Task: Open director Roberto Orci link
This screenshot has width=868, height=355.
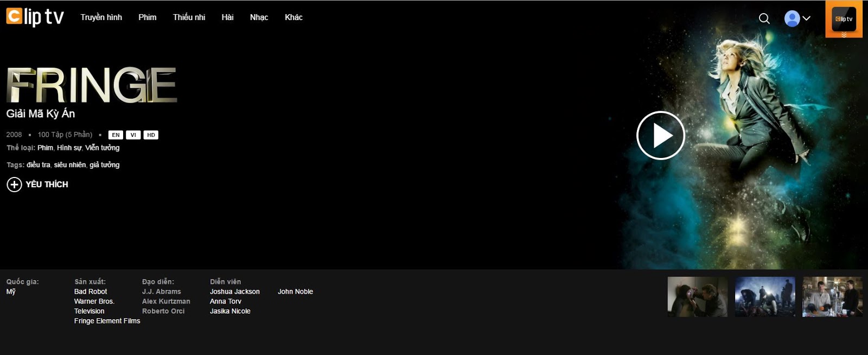Action: pyautogui.click(x=163, y=311)
